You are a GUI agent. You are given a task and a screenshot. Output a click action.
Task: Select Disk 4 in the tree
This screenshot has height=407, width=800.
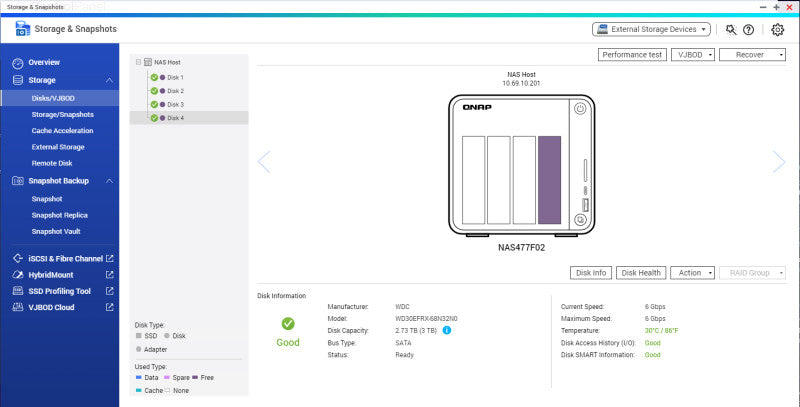pyautogui.click(x=189, y=118)
